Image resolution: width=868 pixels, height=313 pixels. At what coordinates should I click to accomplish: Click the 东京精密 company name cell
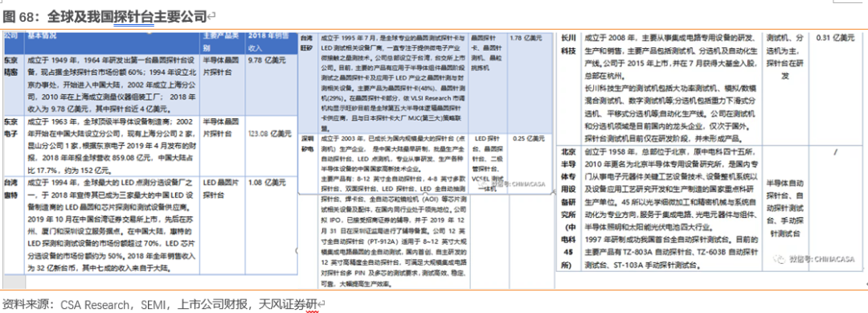point(14,84)
